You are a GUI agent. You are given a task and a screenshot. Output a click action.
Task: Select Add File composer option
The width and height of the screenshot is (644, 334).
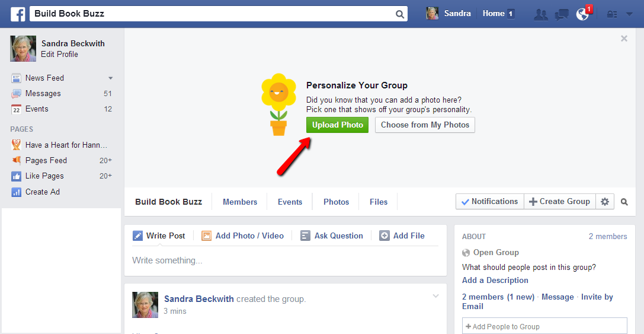tap(402, 236)
